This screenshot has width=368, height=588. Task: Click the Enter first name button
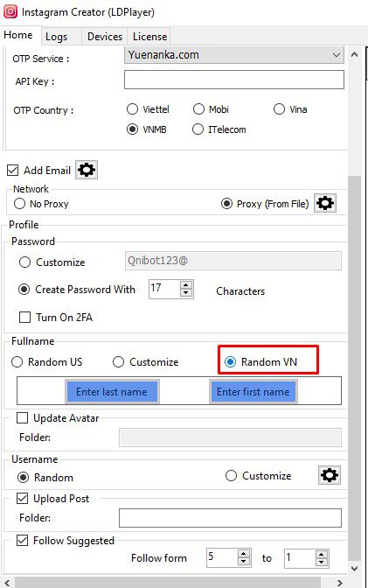pos(253,392)
